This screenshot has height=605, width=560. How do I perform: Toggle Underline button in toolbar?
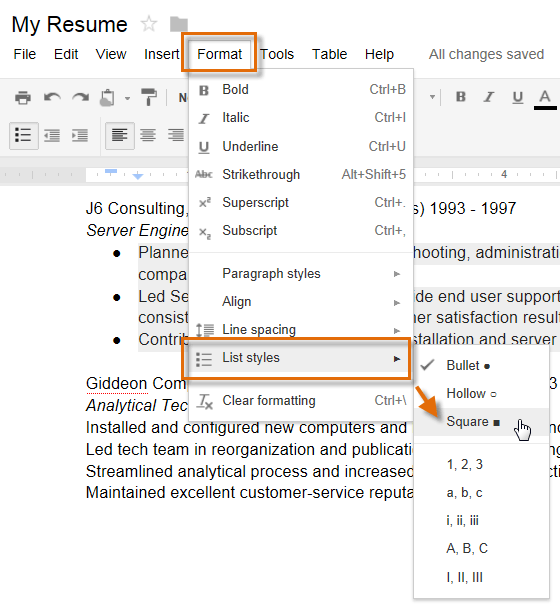[x=518, y=97]
